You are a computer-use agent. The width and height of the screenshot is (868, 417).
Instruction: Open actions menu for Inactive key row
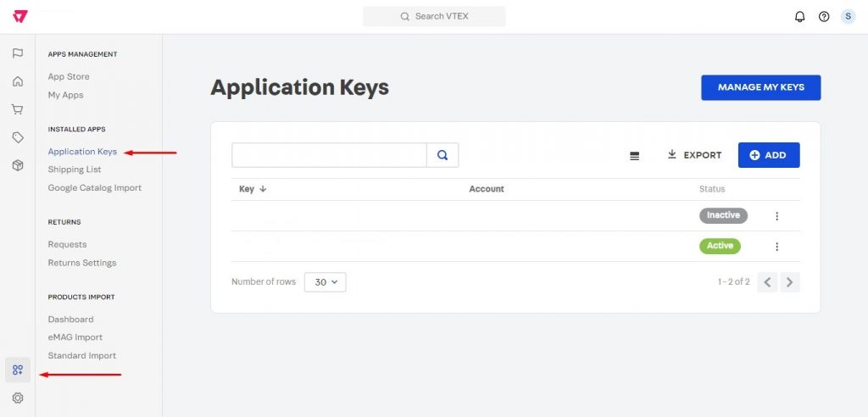(x=776, y=216)
